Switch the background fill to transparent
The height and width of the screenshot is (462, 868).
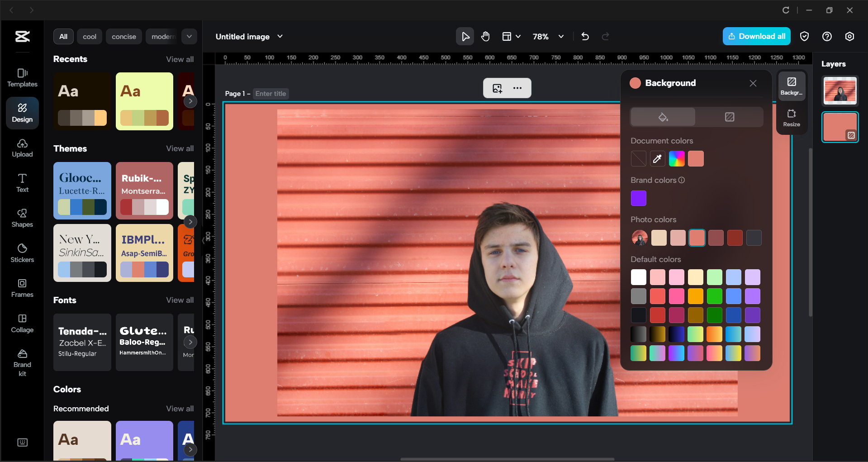point(729,117)
